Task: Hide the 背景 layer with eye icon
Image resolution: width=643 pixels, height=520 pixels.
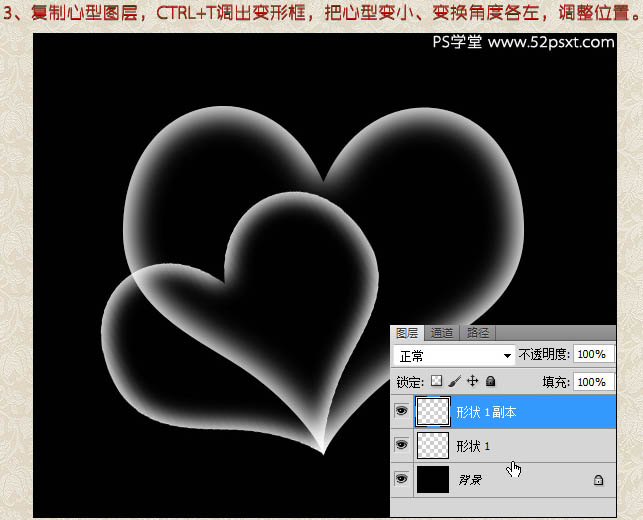Action: (x=402, y=480)
